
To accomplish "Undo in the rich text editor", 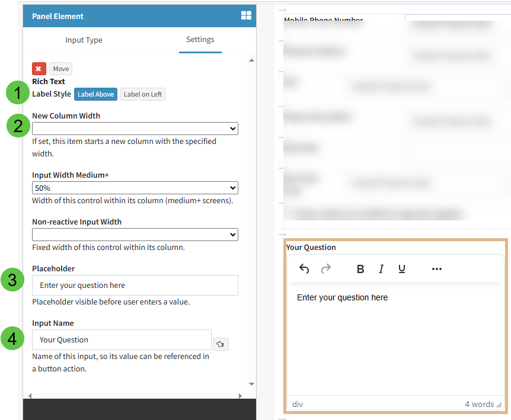I will click(x=304, y=269).
